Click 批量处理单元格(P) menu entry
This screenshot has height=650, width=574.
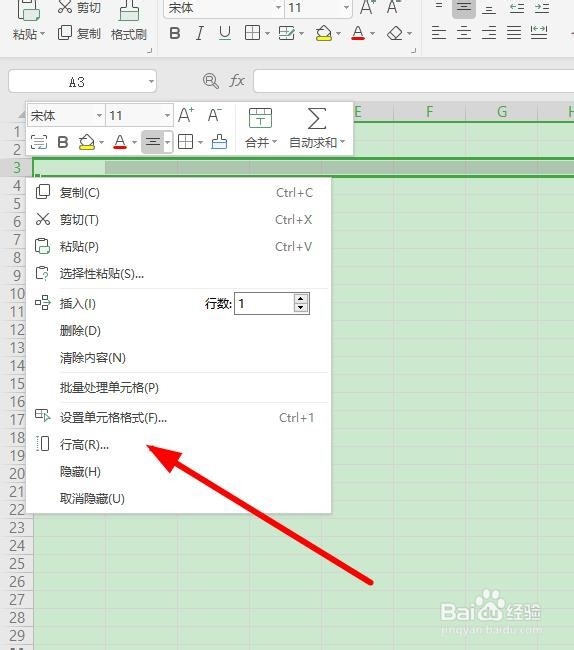(178, 388)
